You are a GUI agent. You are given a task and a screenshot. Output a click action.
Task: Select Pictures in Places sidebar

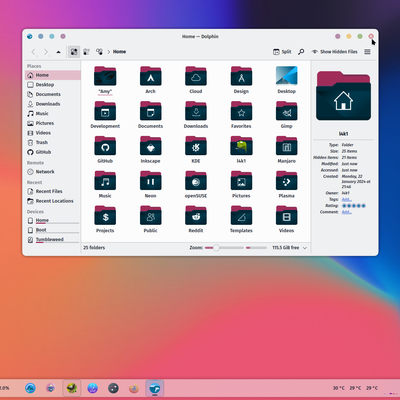pyautogui.click(x=53, y=123)
